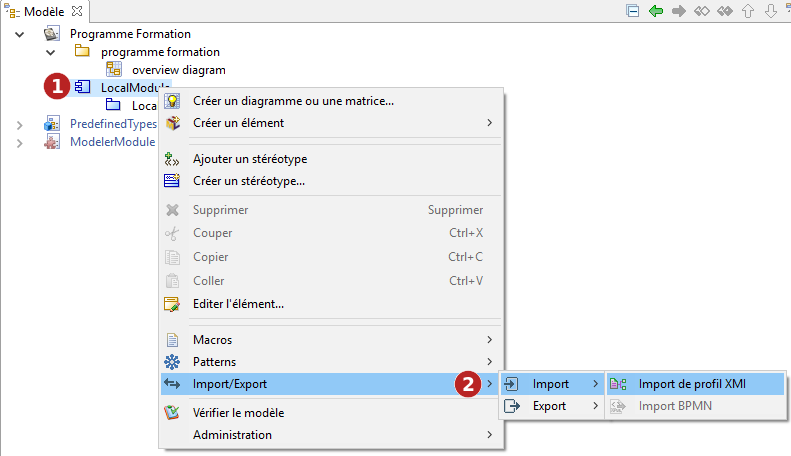The height and width of the screenshot is (456, 791).
Task: Click the down arrow toolbar icon
Action: [x=771, y=11]
